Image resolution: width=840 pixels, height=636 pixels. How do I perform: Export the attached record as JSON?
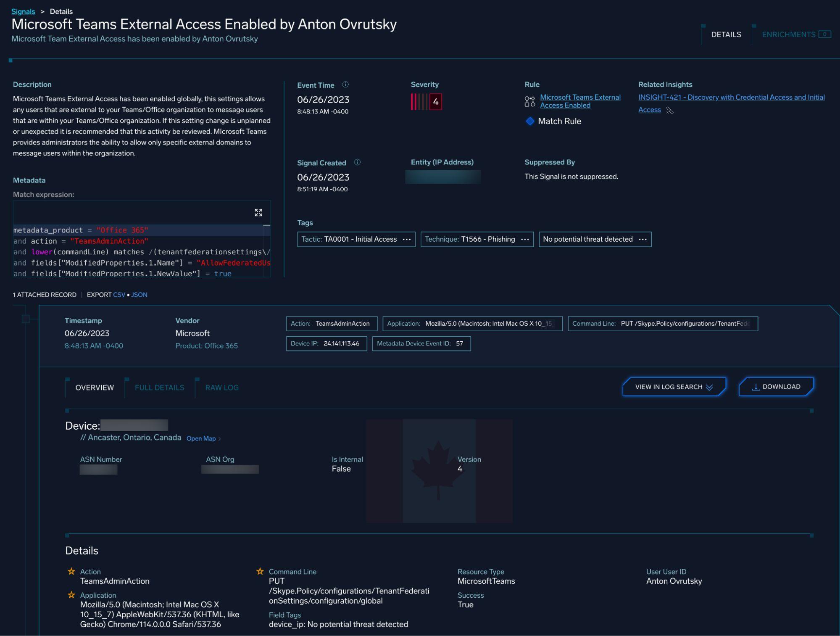(x=139, y=295)
